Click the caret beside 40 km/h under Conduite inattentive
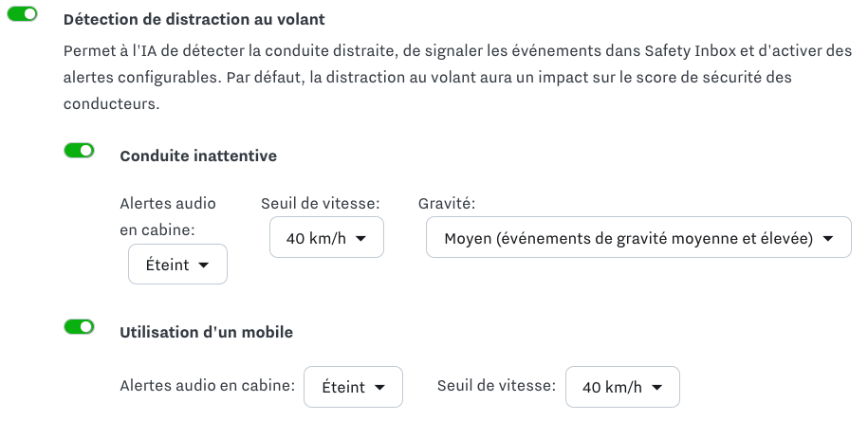Image resolution: width=868 pixels, height=421 pixels. 360,239
